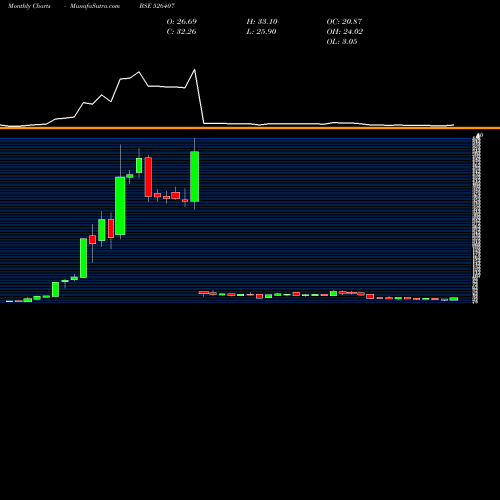Click the high value 'H: 33.10'
This screenshot has height=500, width=500.
[262, 21]
